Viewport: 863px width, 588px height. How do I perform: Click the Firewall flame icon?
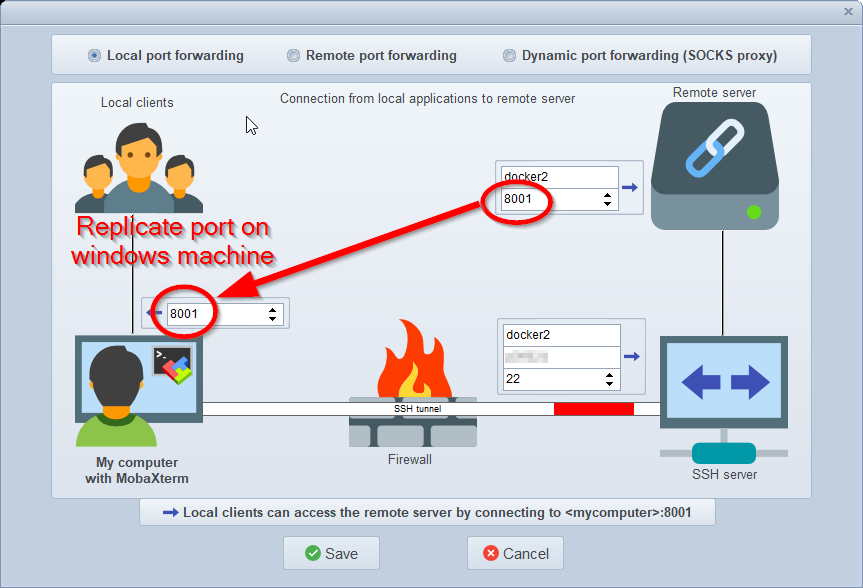pos(412,360)
